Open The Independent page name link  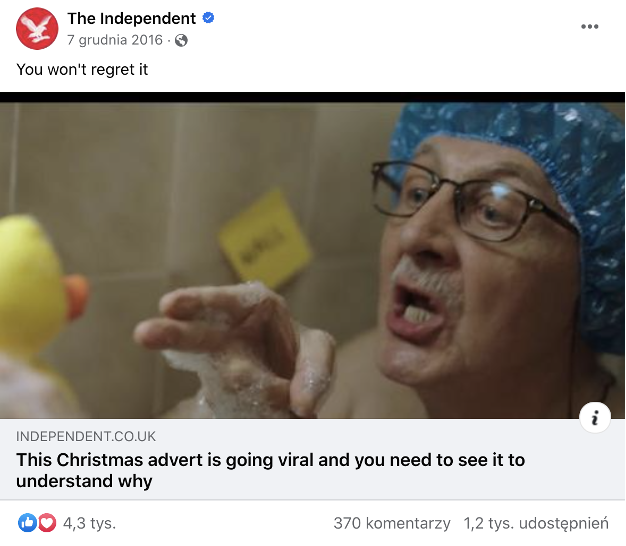pos(131,18)
